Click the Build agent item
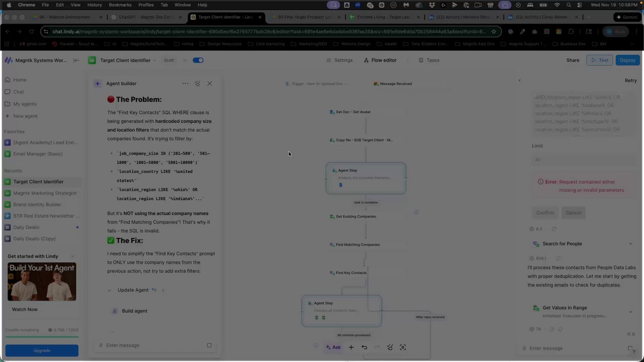This screenshot has height=362, width=644. coord(134,311)
